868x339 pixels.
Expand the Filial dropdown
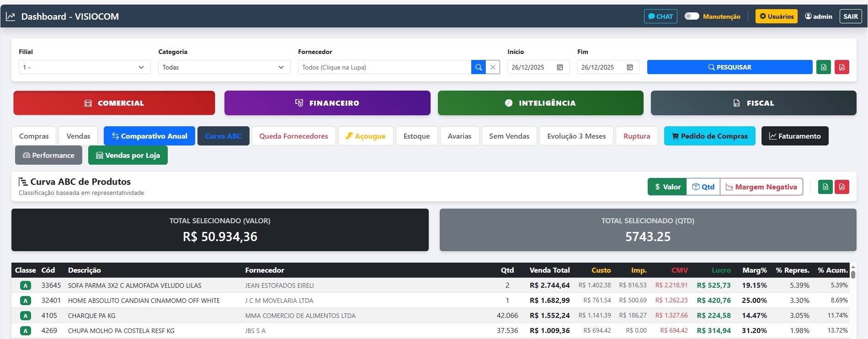click(x=85, y=67)
